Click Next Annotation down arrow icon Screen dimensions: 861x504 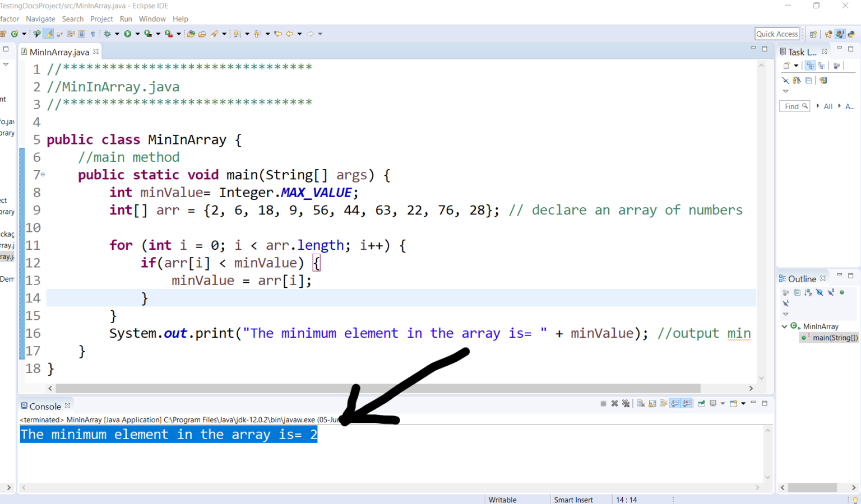[x=237, y=34]
